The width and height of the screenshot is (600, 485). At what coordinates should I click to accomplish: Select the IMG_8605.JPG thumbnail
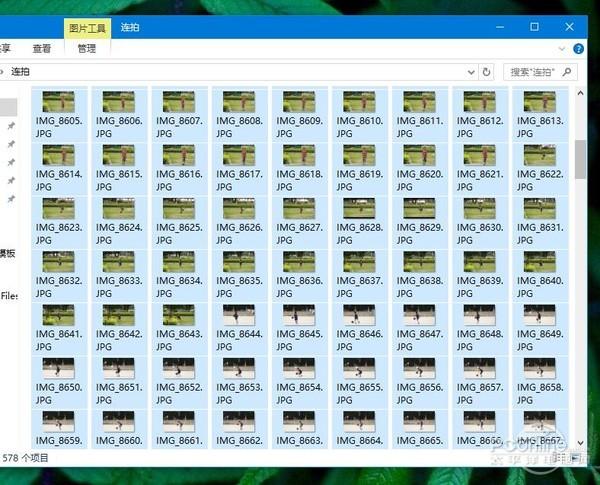(x=59, y=102)
